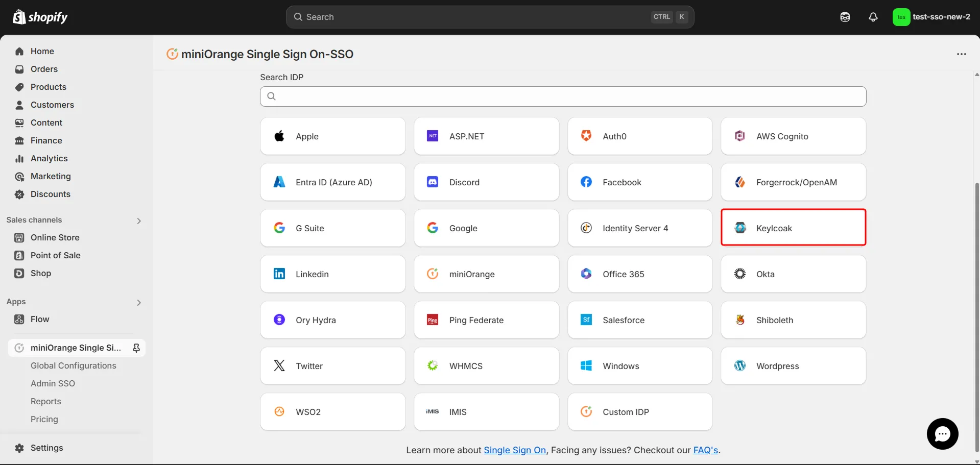Image resolution: width=980 pixels, height=465 pixels.
Task: Click the Okta sunburst icon
Action: click(x=740, y=274)
